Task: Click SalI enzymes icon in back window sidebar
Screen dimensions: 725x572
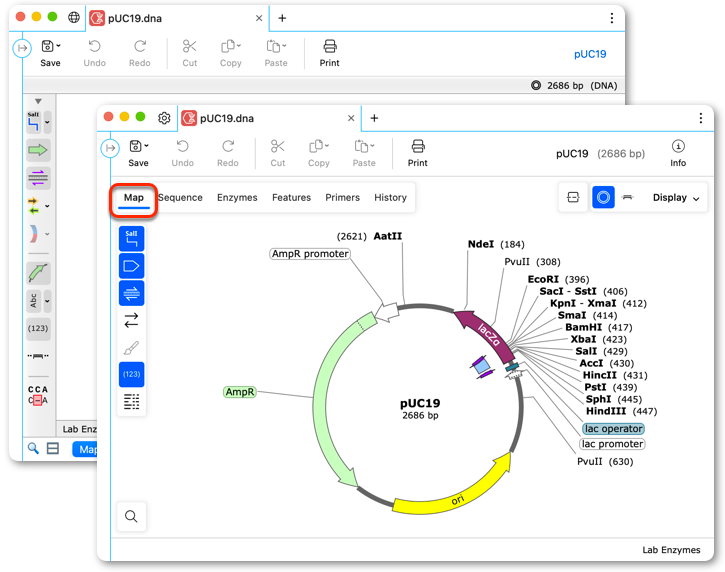Action: pos(34,122)
